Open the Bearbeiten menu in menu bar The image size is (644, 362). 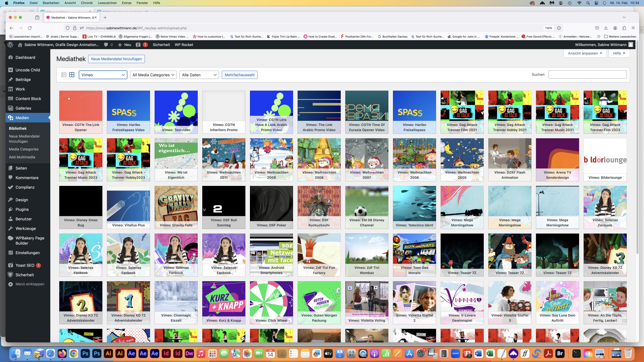click(51, 3)
